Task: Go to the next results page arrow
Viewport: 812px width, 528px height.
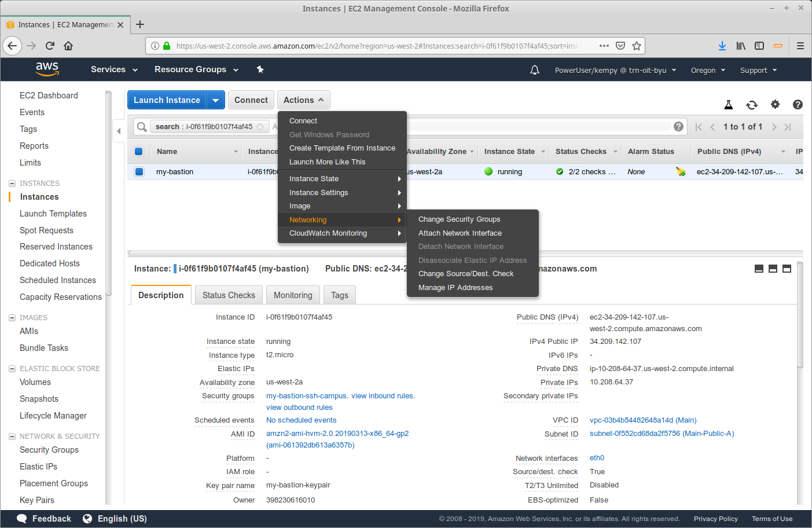Action: click(774, 127)
